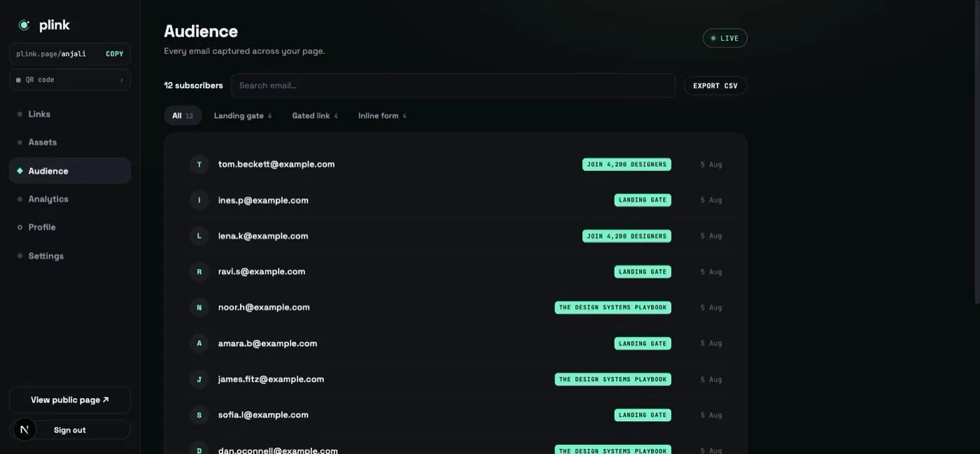Click avatar T for tom.beckett
980x454 pixels.
pyautogui.click(x=199, y=165)
